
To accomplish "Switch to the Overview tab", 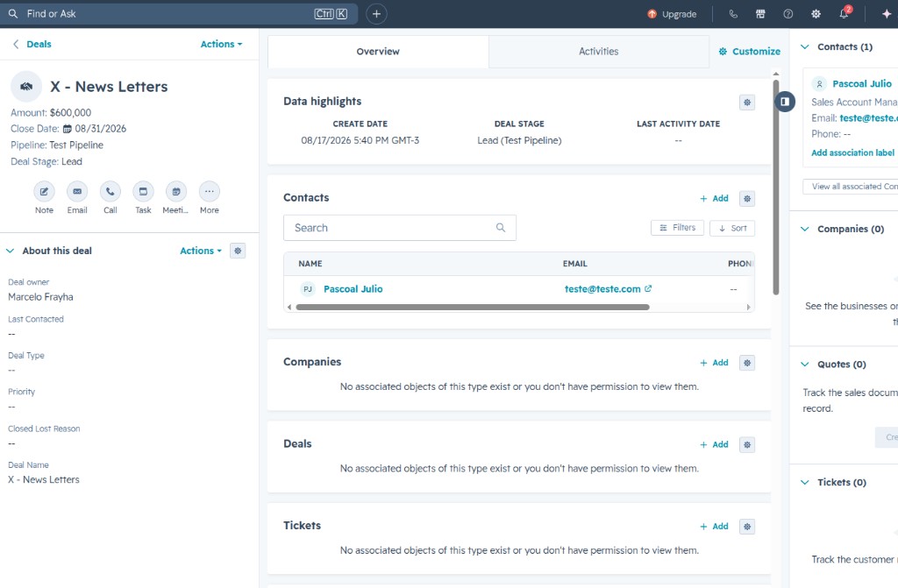I will coord(378,52).
